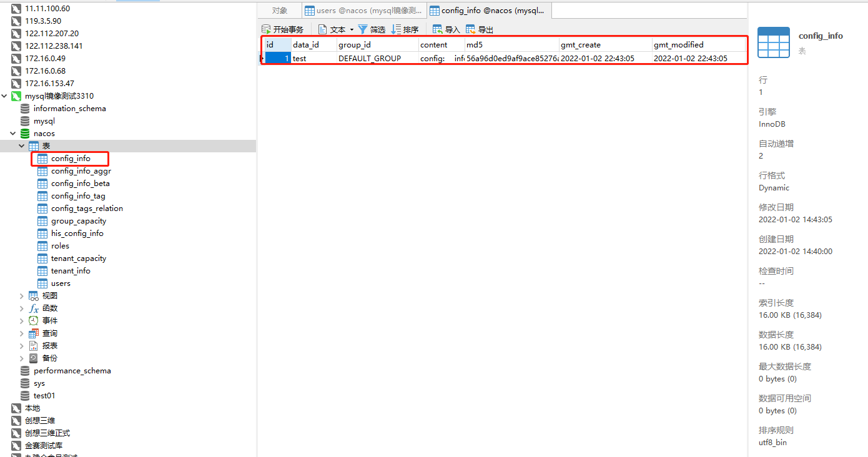
Task: Select the config_info table in tree
Action: 71,159
